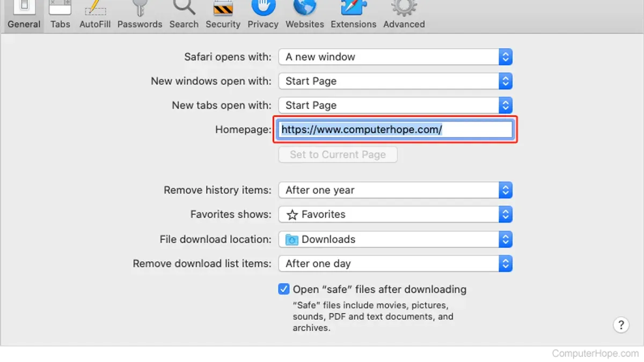
Task: Open the Privacy hand icon
Action: (x=263, y=8)
